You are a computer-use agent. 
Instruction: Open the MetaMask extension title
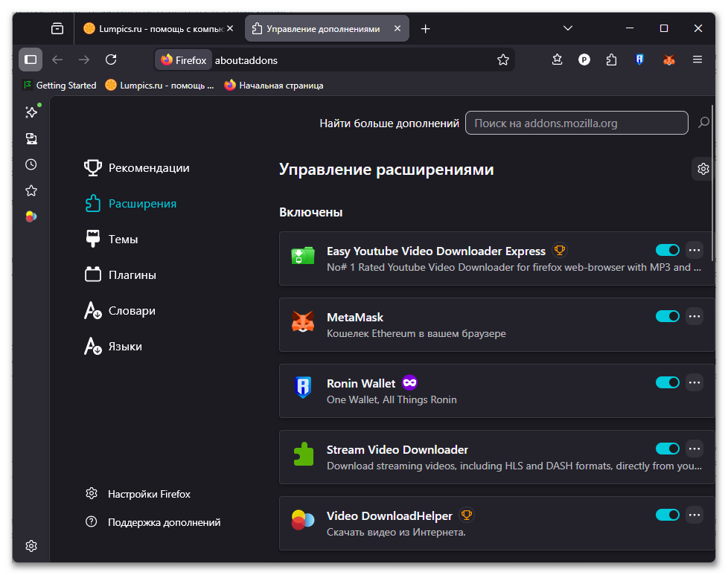tap(355, 318)
